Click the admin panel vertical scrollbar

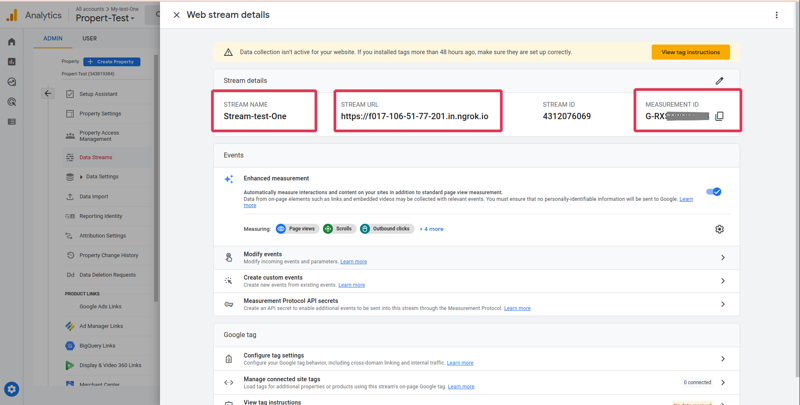point(156,179)
